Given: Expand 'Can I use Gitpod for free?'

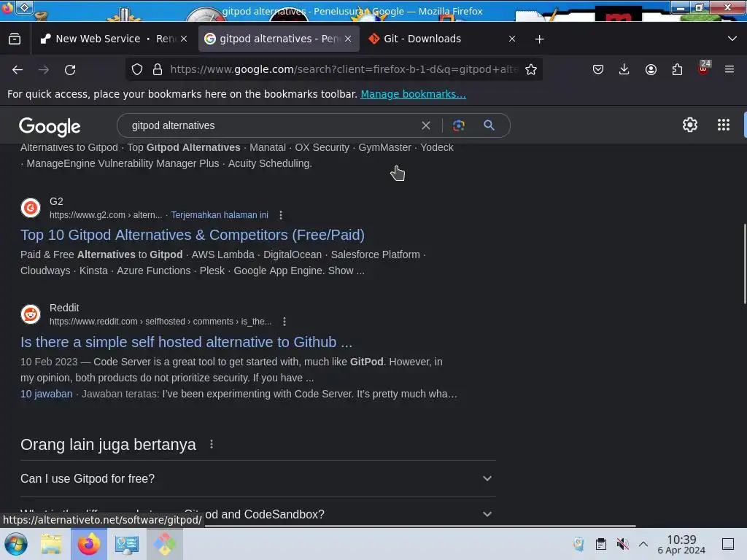Looking at the screenshot, I should point(258,478).
